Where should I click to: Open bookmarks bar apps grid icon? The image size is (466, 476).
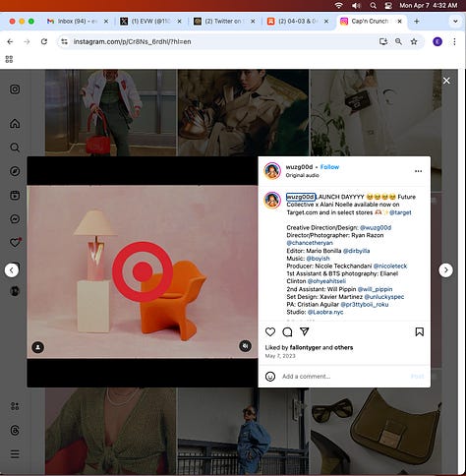coord(9,59)
